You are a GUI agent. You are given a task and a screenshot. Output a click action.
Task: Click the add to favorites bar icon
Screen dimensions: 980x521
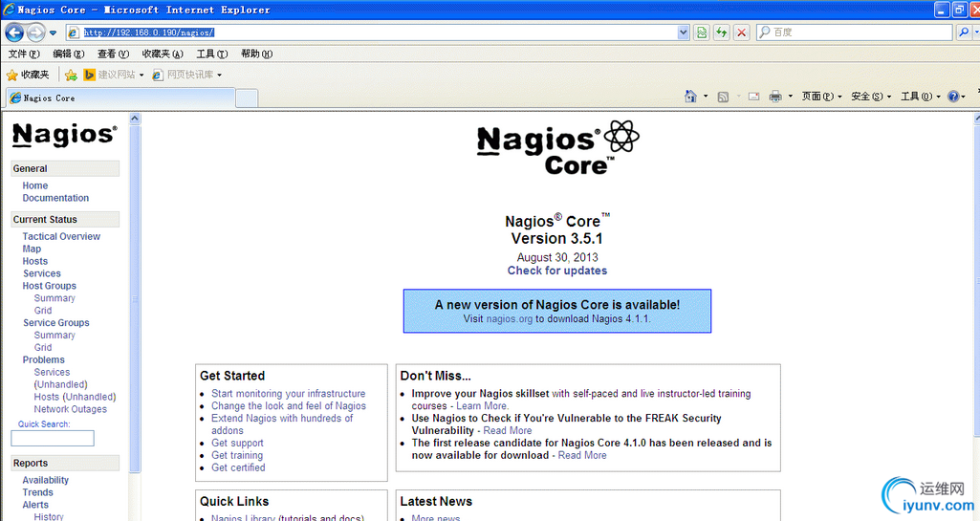pyautogui.click(x=72, y=75)
